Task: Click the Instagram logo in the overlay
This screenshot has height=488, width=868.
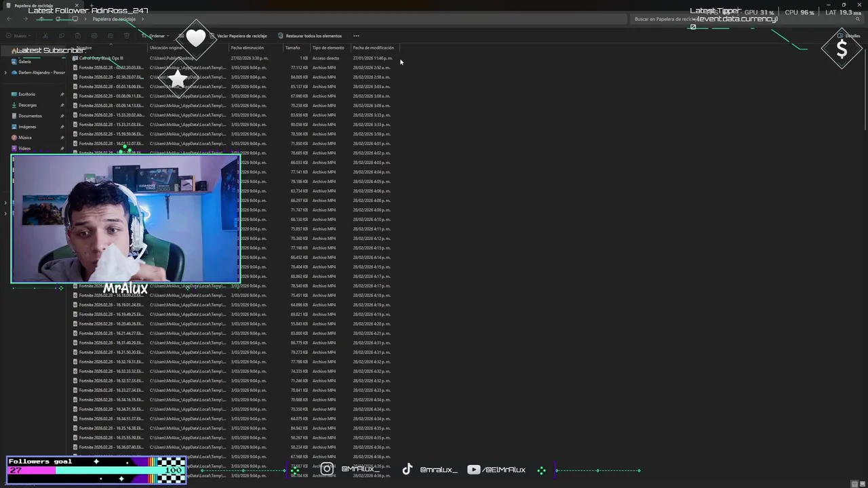Action: (327, 469)
